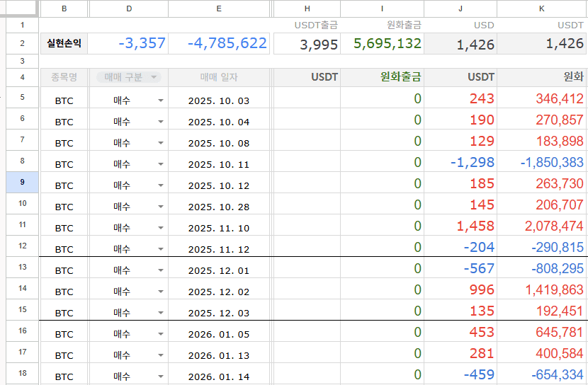The image size is (588, 385).
Task: Select the -204 USDT cell
Action: (460, 246)
